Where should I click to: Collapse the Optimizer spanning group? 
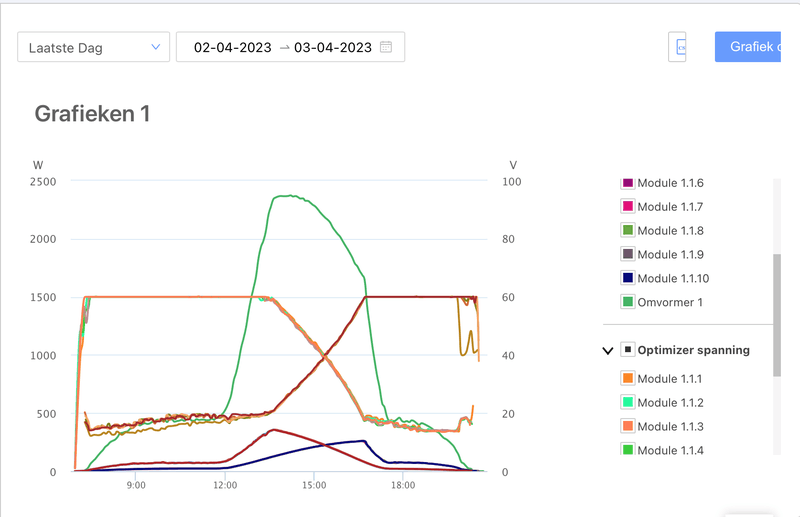607,351
